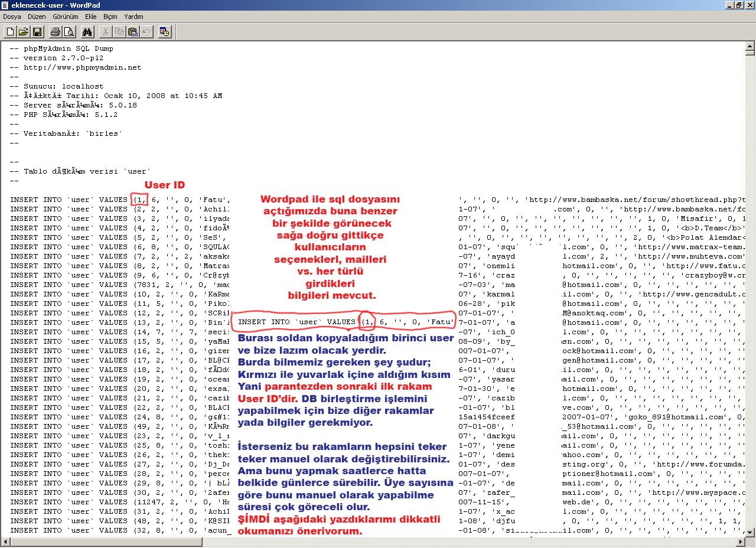Open the Görünüm menu
The height and width of the screenshot is (548, 756).
(66, 17)
